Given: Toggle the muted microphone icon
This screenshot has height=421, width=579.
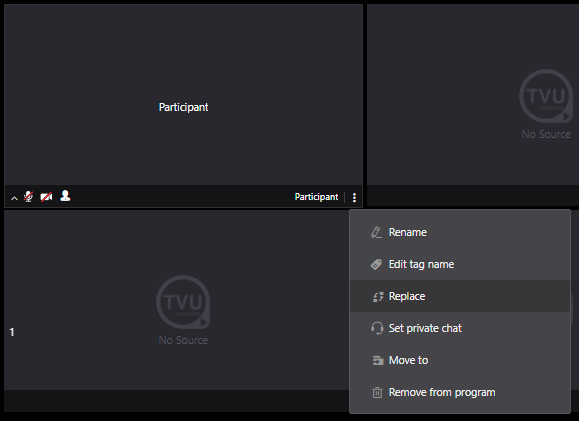Looking at the screenshot, I should click(x=28, y=196).
